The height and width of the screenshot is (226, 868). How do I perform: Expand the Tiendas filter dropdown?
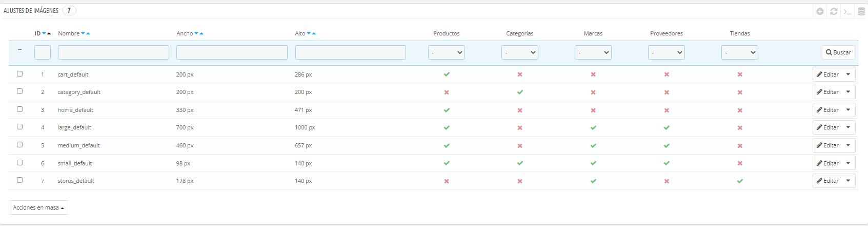pyautogui.click(x=740, y=52)
